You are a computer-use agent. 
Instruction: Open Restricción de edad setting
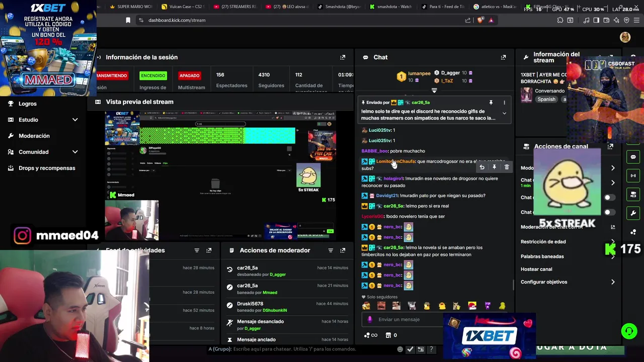568,242
